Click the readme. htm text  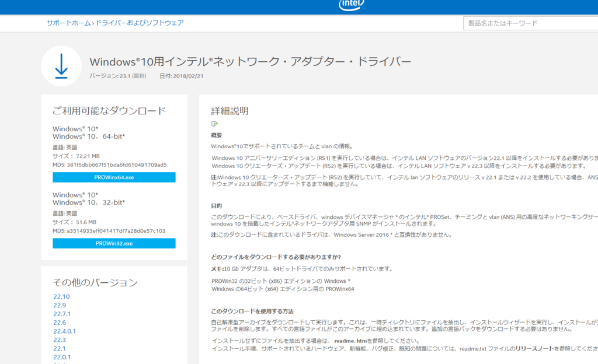(350, 341)
